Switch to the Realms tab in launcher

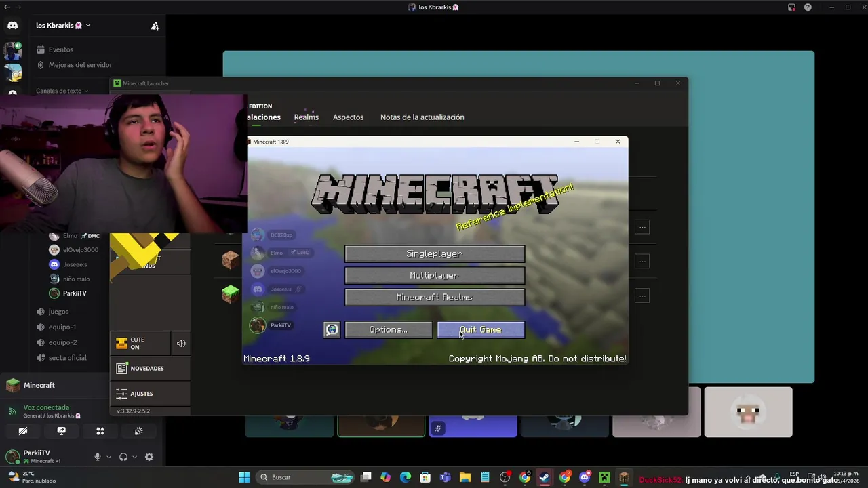306,117
